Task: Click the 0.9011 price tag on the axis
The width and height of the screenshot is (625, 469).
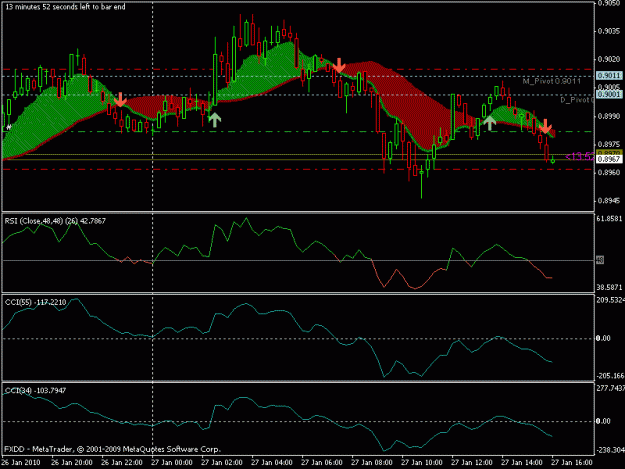Action: point(609,76)
